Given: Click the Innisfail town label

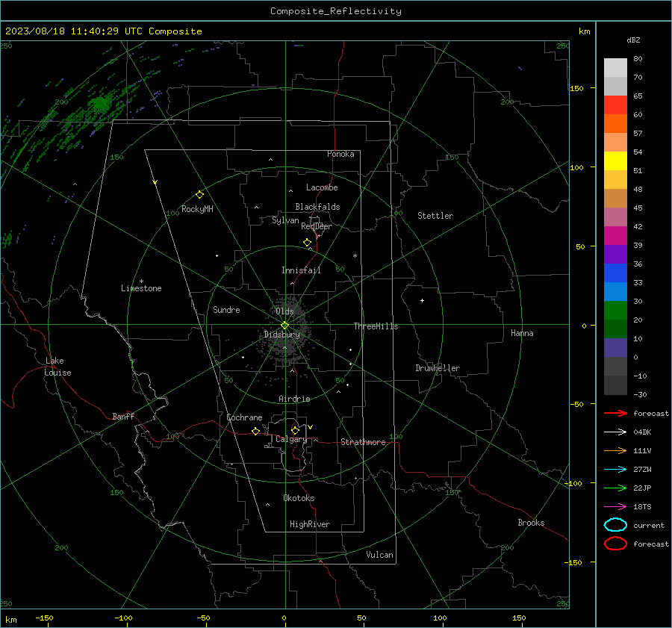Looking at the screenshot, I should (301, 270).
